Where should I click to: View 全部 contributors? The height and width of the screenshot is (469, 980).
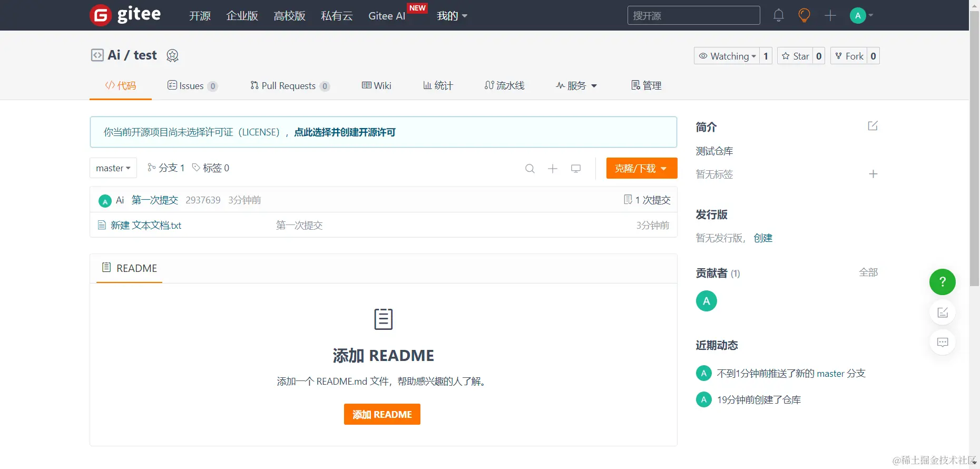coord(868,272)
